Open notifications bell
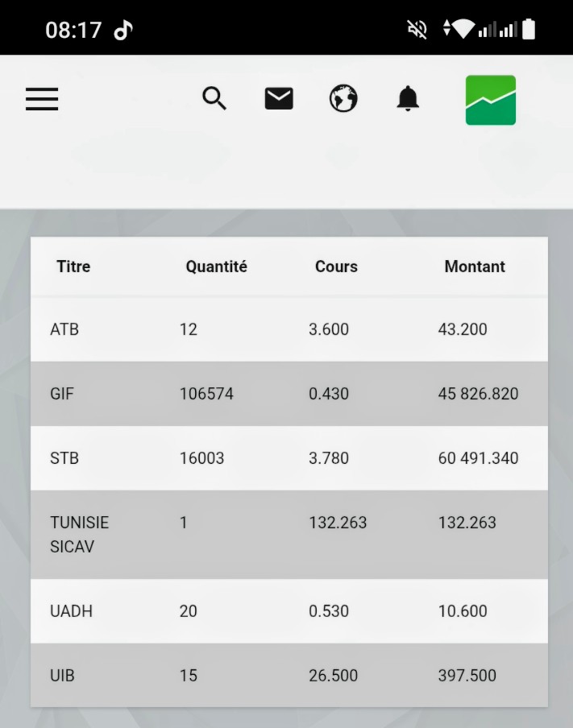Screen dimensions: 573x728 point(408,99)
